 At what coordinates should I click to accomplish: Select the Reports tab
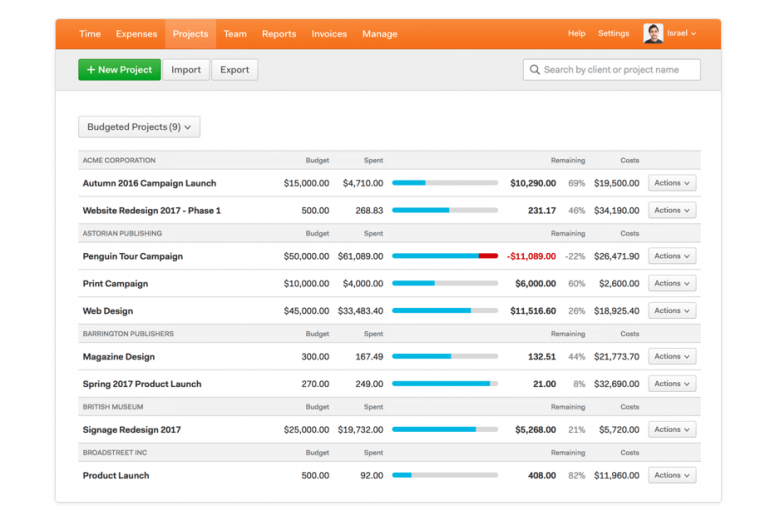click(279, 34)
